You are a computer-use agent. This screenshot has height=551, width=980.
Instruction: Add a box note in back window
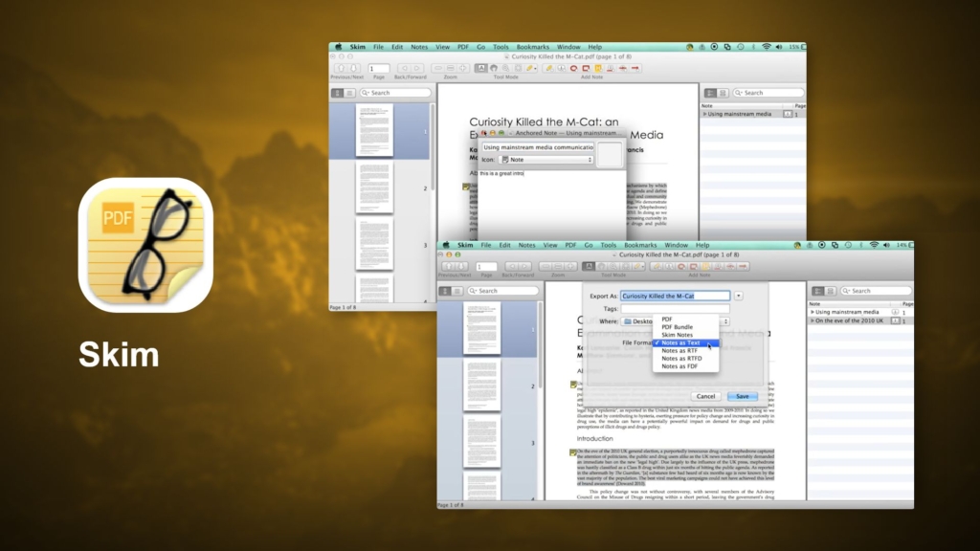point(586,68)
